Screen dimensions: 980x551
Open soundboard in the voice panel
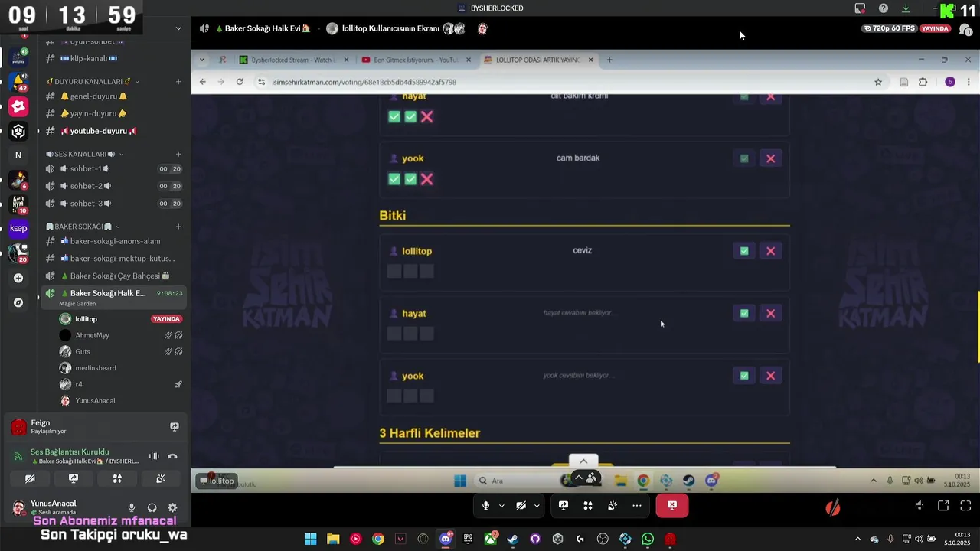161,478
